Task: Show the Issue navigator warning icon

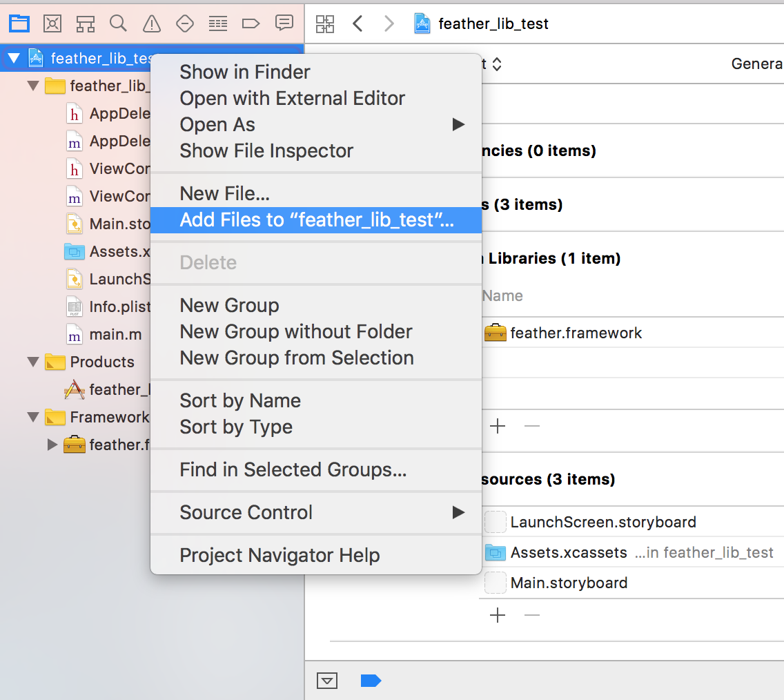Action: pos(151,23)
